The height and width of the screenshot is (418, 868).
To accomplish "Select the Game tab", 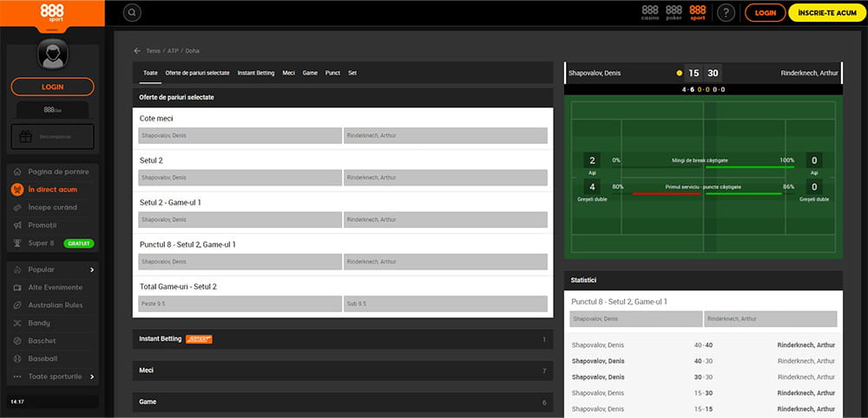I will click(310, 73).
